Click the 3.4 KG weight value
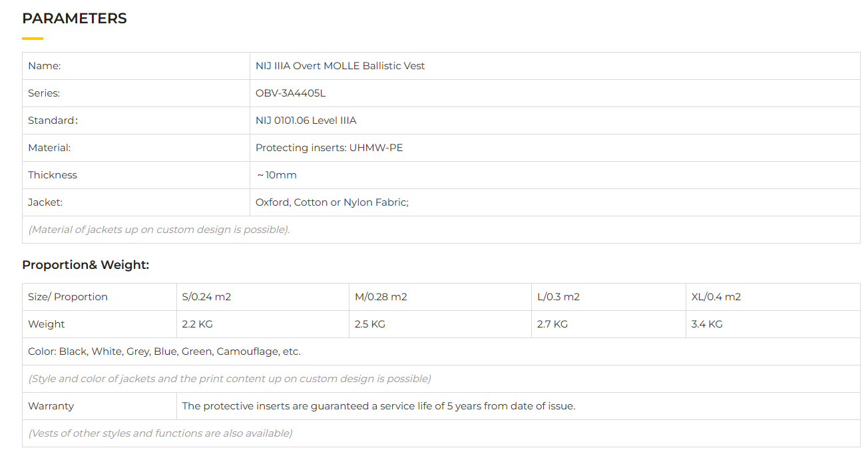This screenshot has width=868, height=456. point(707,324)
